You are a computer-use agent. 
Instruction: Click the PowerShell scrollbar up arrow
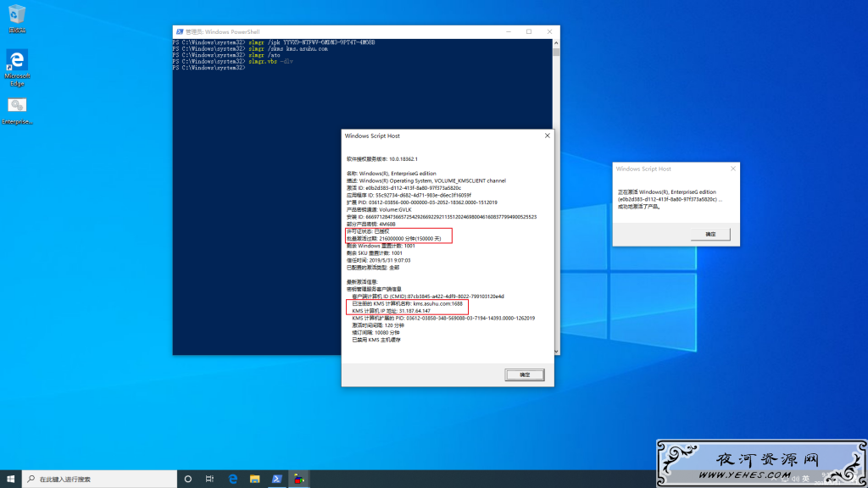coord(556,42)
